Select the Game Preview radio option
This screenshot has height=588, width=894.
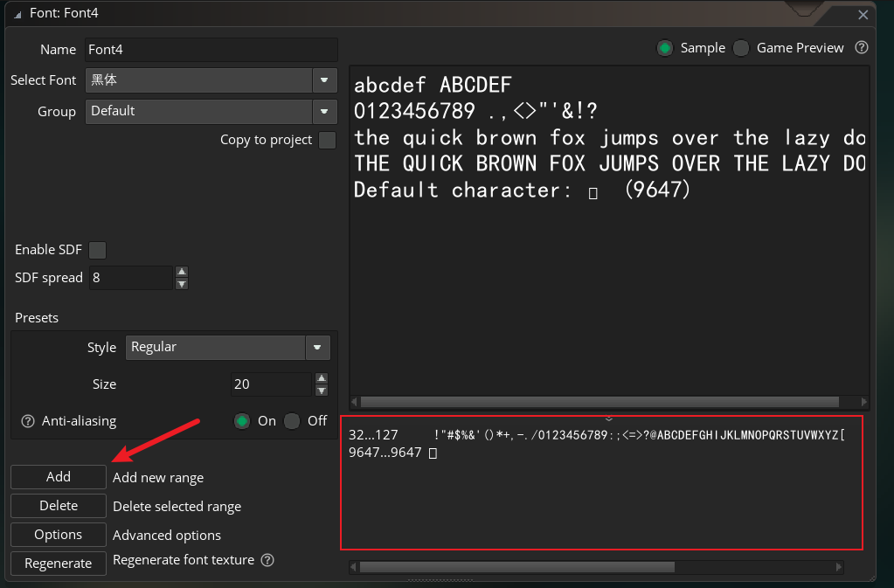click(x=741, y=48)
